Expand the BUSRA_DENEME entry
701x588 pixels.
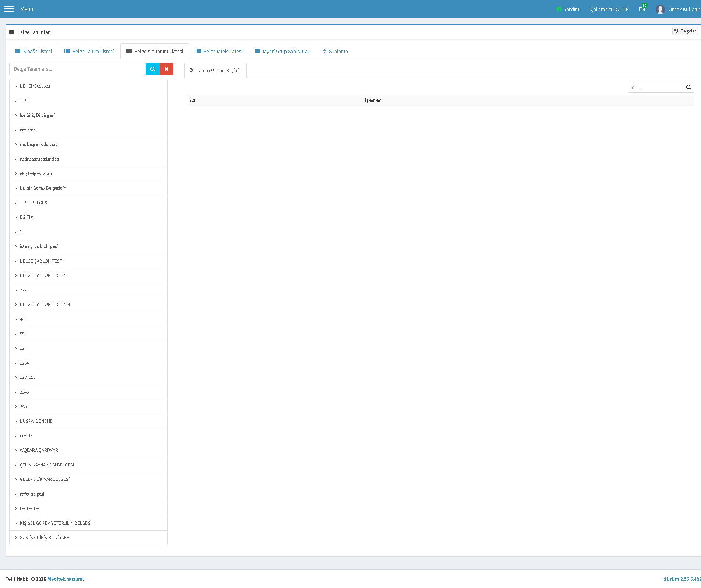[x=88, y=421]
